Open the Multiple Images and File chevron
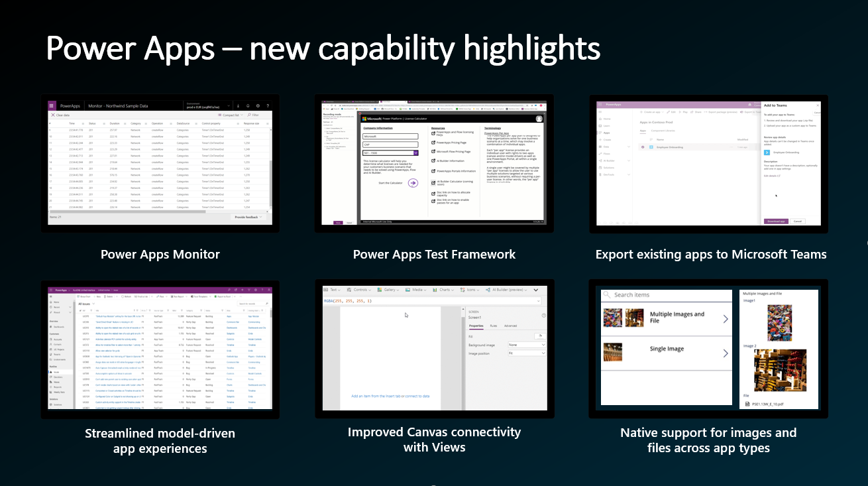Viewport: 868px width, 486px height. click(725, 319)
